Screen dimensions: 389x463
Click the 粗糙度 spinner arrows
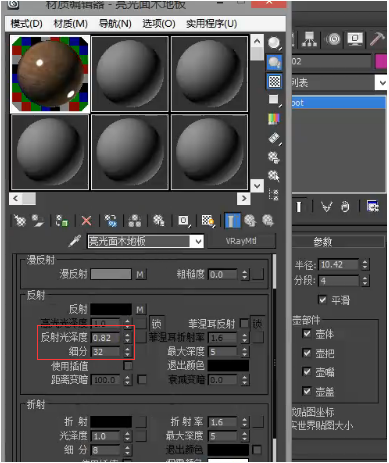click(245, 275)
